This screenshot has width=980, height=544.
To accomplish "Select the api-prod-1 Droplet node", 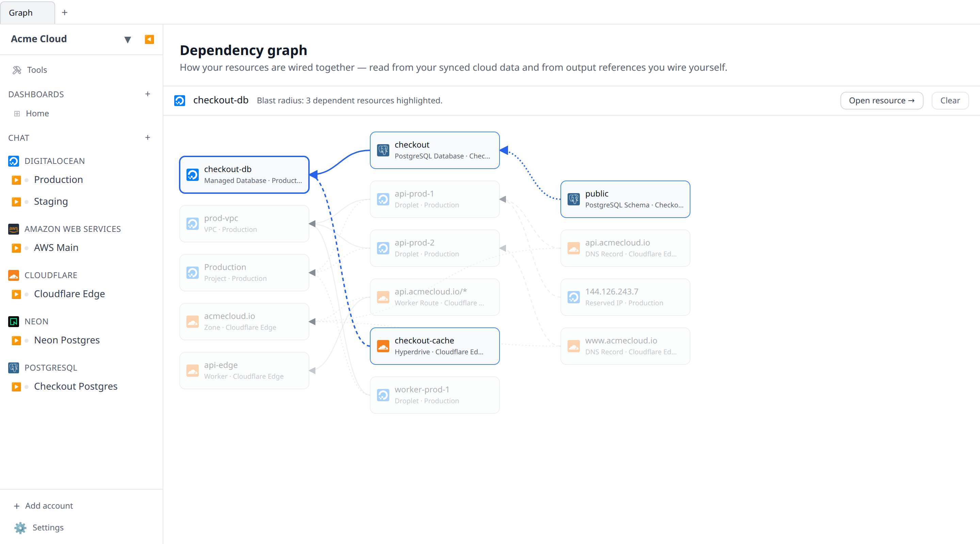I will point(435,199).
